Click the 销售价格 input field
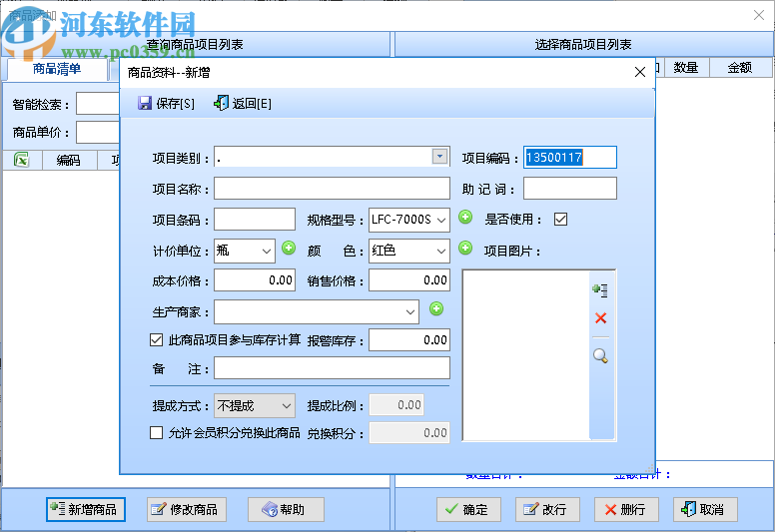 tap(409, 280)
